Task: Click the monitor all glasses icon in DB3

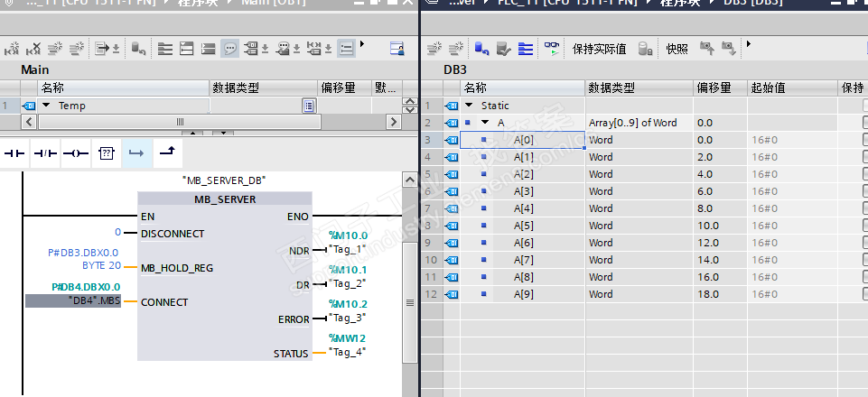Action: (x=551, y=49)
